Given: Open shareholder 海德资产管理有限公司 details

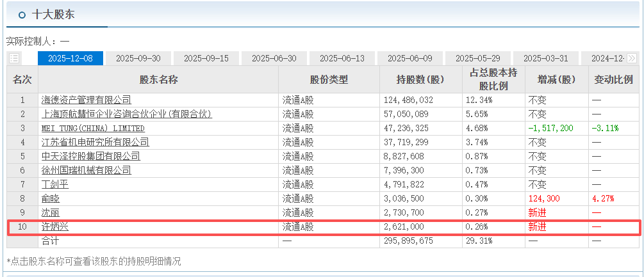Looking at the screenshot, I should (x=87, y=100).
